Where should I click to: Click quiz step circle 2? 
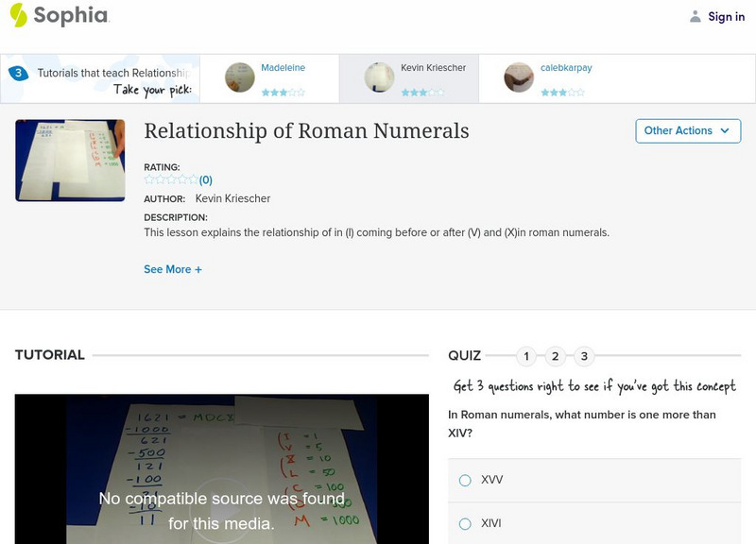tap(556, 357)
